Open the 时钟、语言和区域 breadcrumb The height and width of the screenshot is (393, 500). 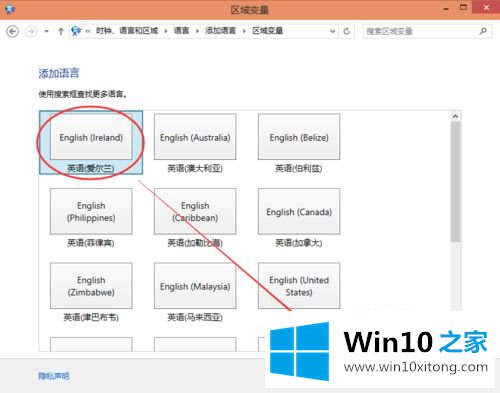click(x=127, y=31)
